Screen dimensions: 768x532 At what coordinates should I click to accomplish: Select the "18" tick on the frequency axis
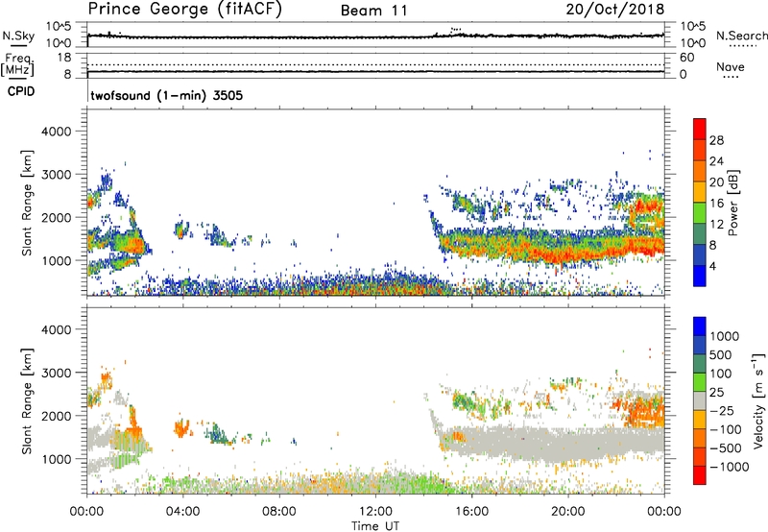click(64, 58)
